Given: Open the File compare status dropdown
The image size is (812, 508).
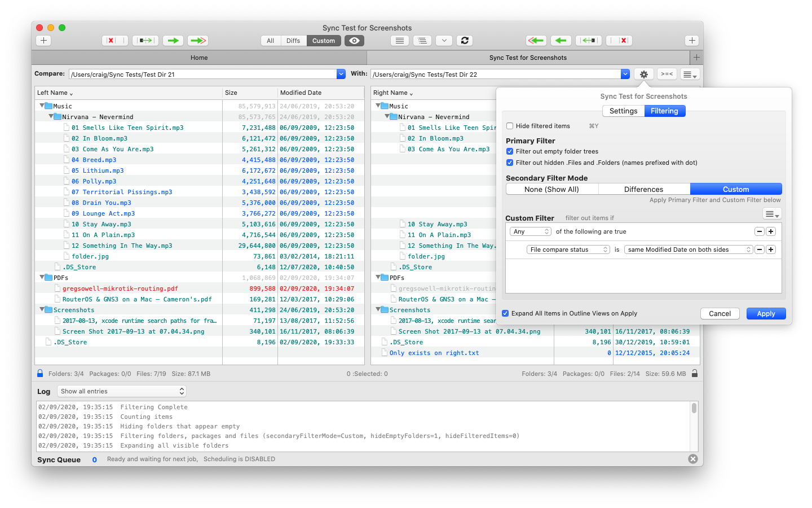Looking at the screenshot, I should click(568, 249).
